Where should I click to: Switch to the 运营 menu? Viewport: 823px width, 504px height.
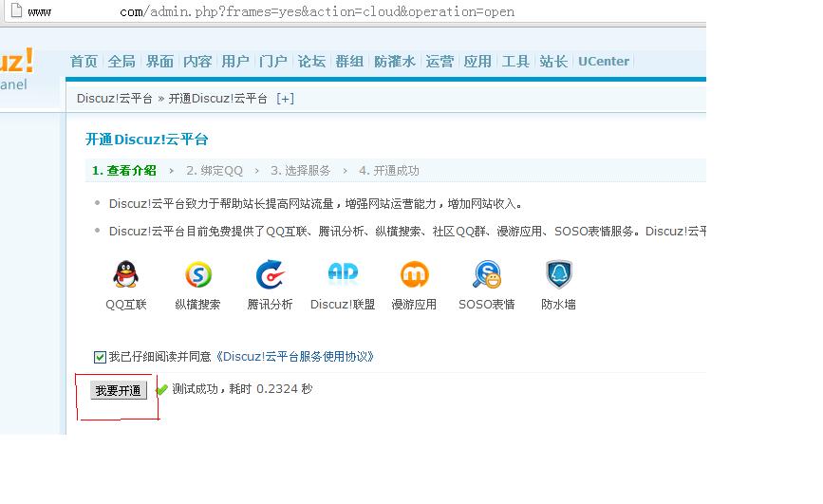[440, 62]
